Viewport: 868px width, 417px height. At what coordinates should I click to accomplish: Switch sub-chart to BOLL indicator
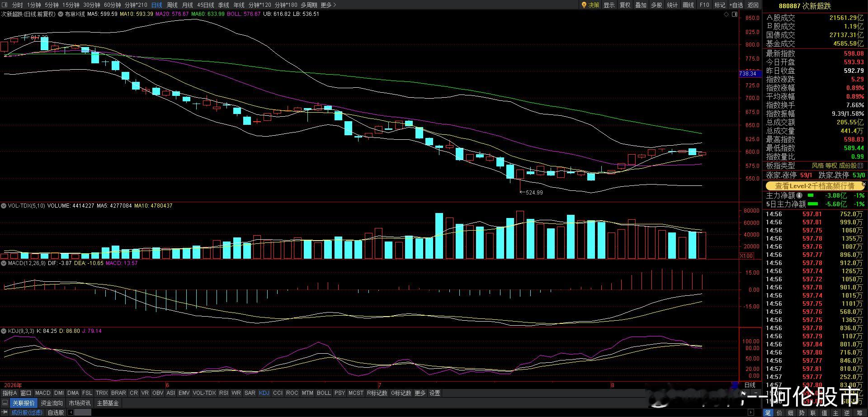(x=324, y=393)
